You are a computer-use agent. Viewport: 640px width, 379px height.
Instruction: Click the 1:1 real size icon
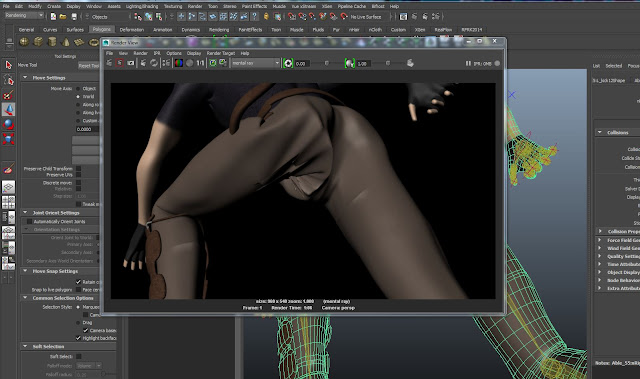tap(200, 63)
